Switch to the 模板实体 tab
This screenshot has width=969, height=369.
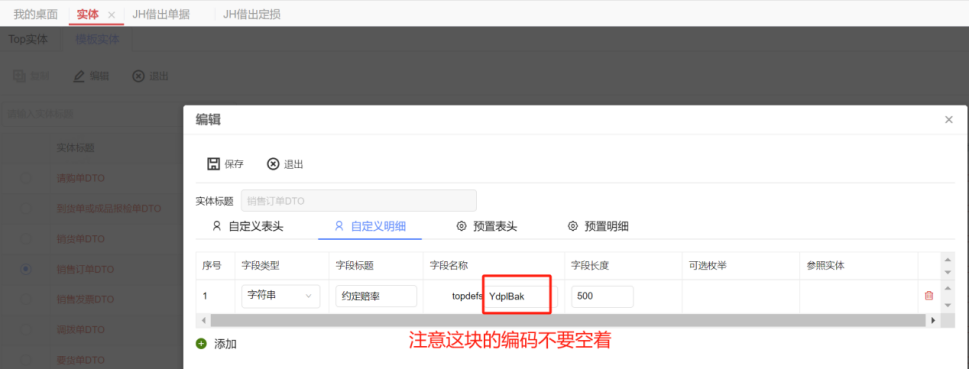(97, 40)
